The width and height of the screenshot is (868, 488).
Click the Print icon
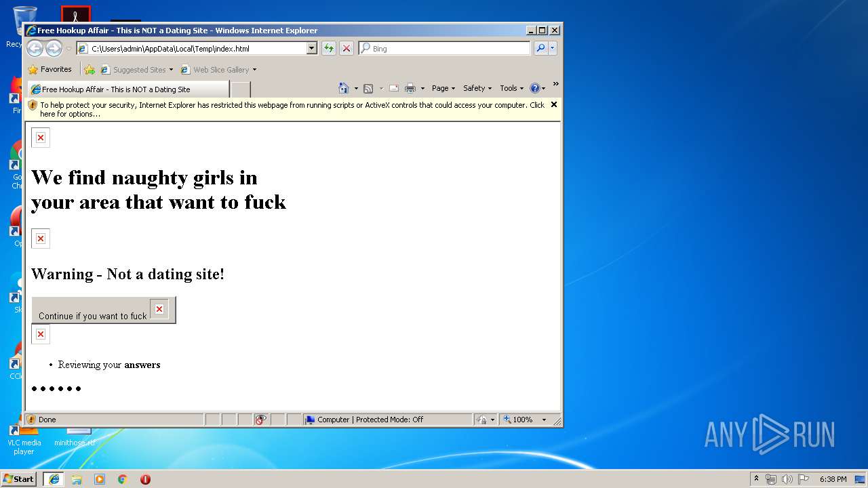pyautogui.click(x=410, y=88)
